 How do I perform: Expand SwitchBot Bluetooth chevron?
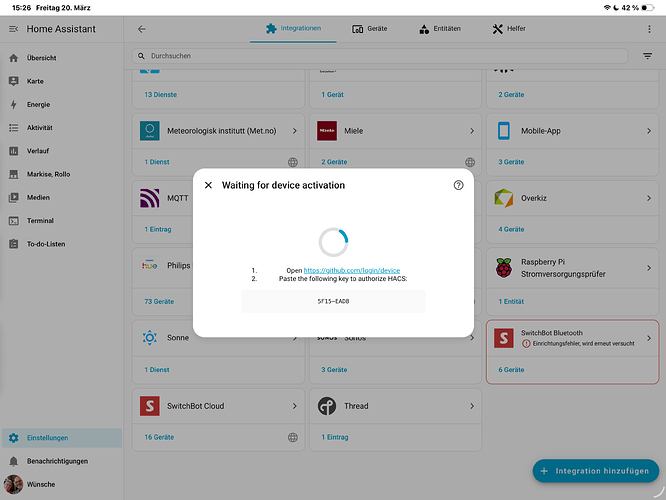(x=649, y=338)
